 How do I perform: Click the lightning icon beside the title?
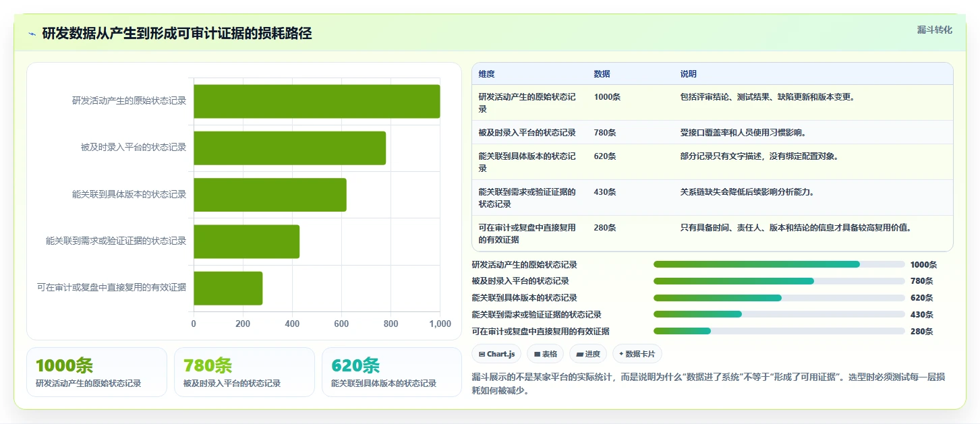pos(32,34)
